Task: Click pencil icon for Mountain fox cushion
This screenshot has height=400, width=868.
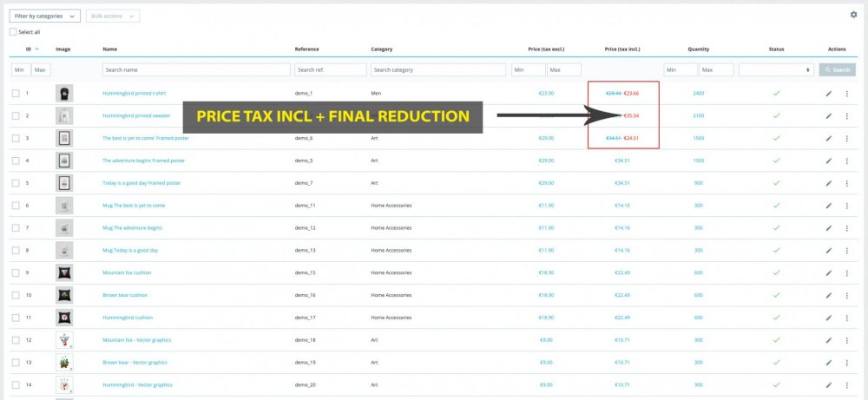Action: [829, 272]
